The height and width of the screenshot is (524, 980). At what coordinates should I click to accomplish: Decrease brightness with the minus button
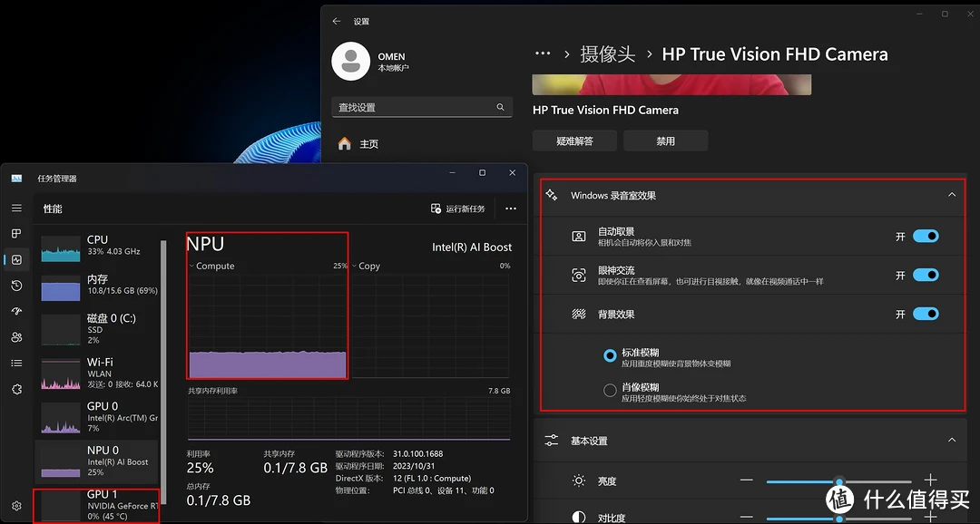(x=746, y=480)
